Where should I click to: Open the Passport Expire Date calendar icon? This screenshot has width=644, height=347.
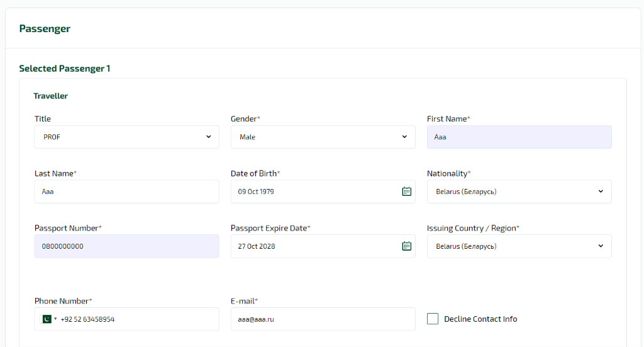coord(407,246)
